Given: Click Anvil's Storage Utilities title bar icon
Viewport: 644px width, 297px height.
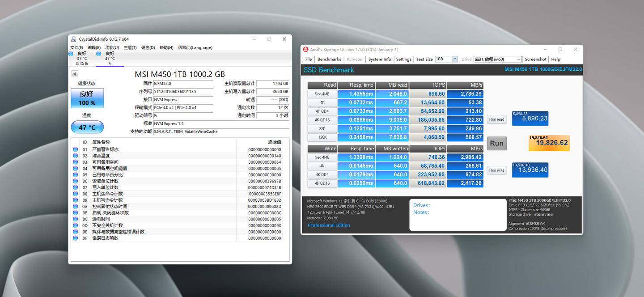Looking at the screenshot, I should (x=305, y=49).
